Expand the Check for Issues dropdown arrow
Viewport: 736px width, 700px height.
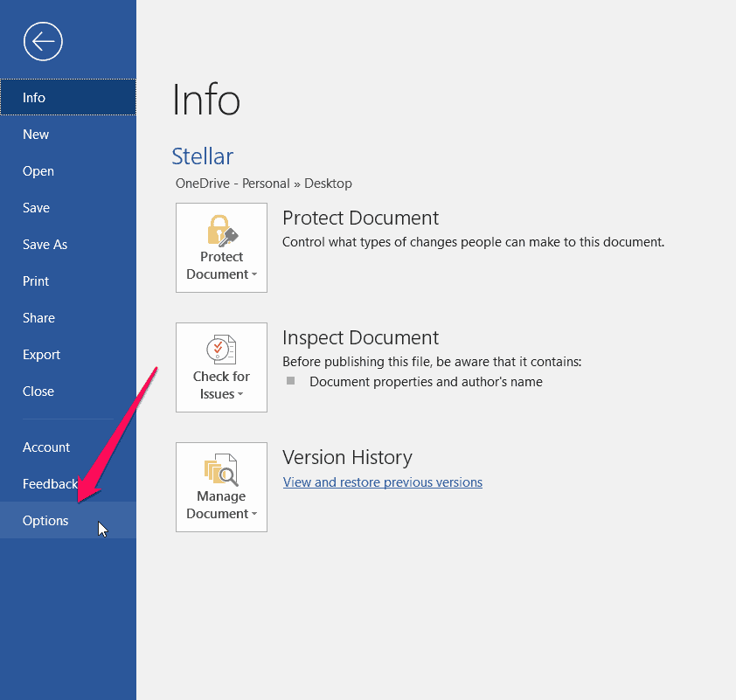240,395
